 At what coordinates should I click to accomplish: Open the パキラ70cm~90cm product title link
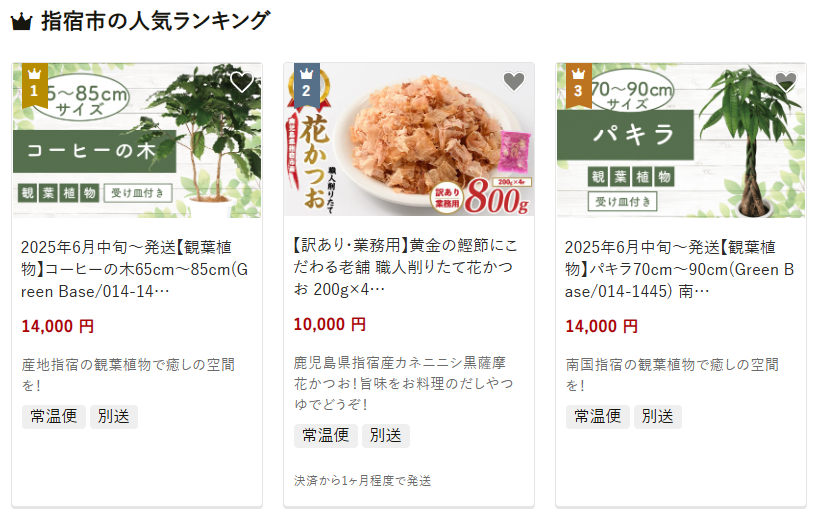coord(679,269)
